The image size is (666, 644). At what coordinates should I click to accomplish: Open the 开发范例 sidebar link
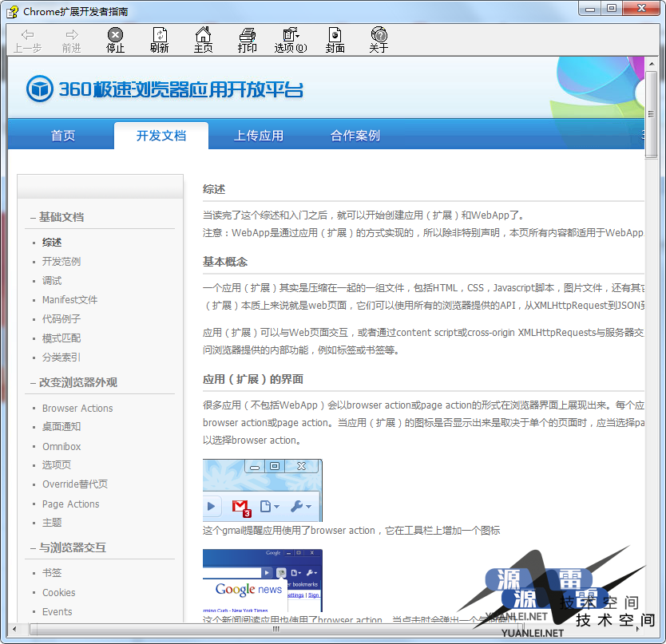(61, 262)
